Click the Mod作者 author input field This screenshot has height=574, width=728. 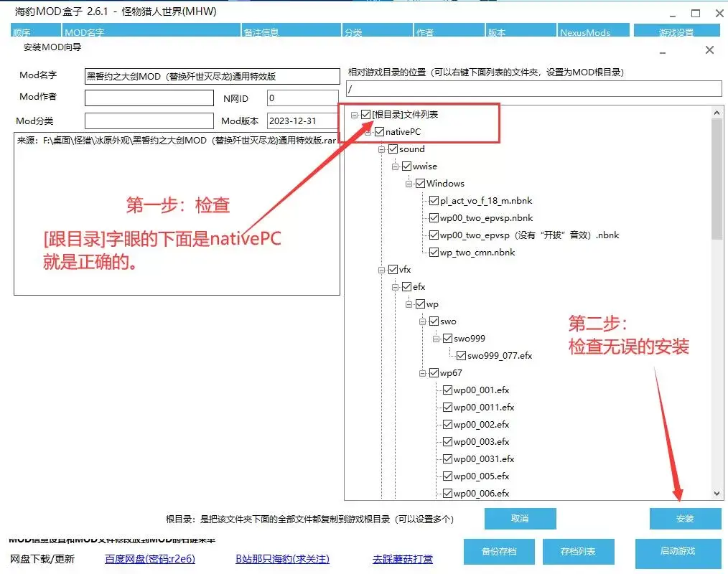[x=149, y=98]
